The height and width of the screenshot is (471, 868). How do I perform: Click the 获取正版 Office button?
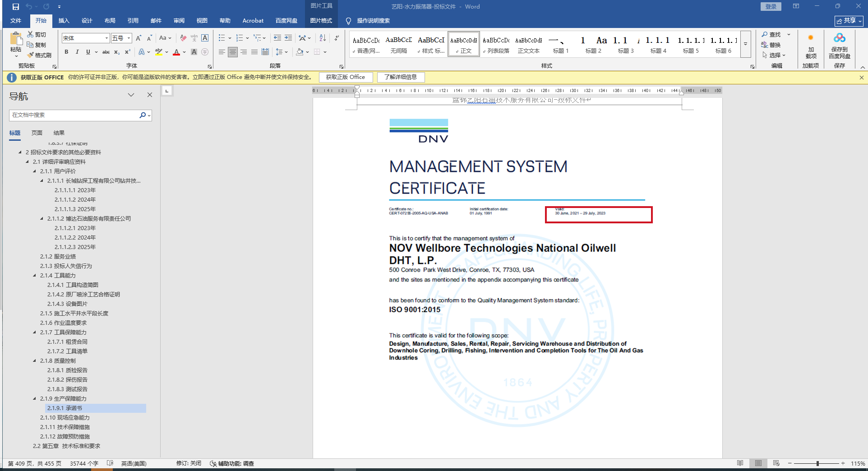[346, 77]
